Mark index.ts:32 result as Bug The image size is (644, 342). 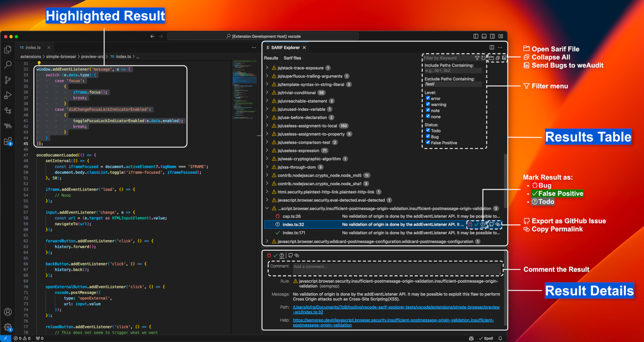point(470,224)
